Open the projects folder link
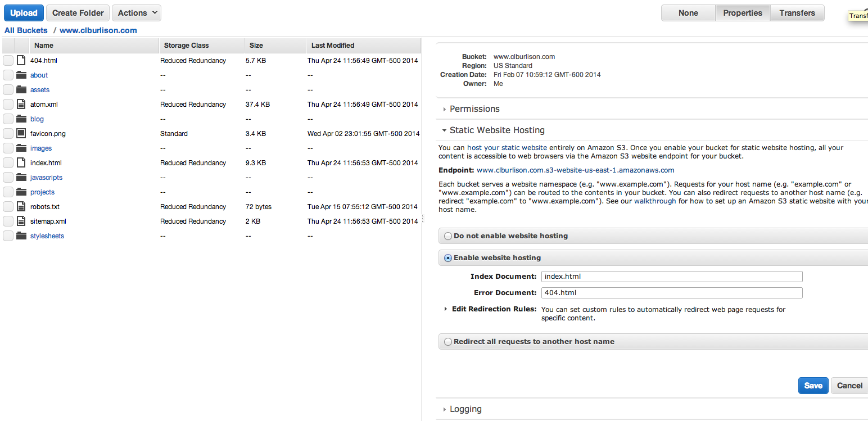This screenshot has height=421, width=868. coord(42,192)
